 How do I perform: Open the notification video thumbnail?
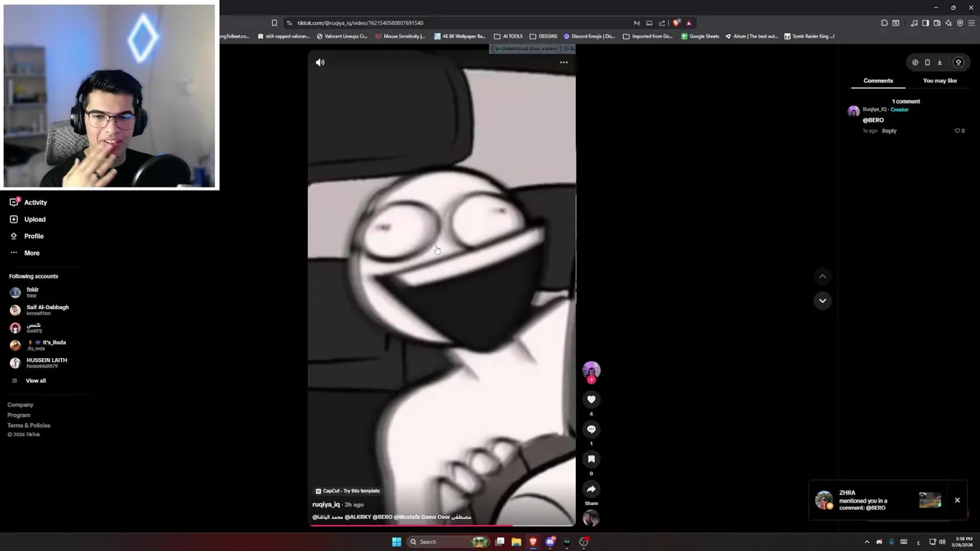click(x=930, y=500)
